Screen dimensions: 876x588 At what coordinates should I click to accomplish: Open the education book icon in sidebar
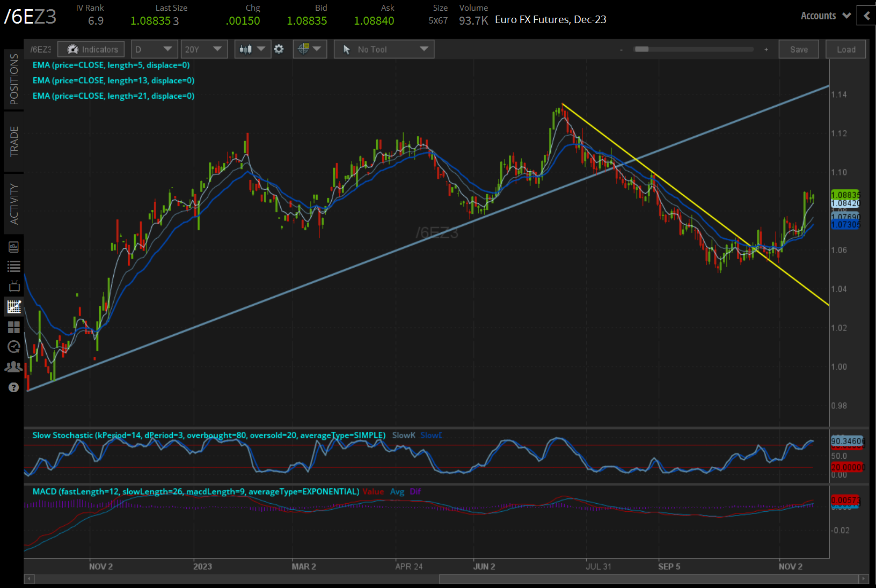14,247
